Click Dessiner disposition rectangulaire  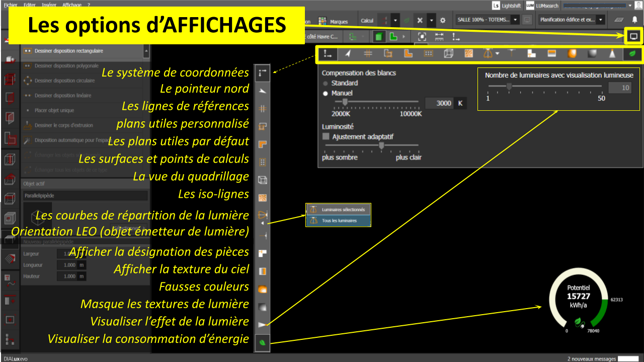[83, 51]
